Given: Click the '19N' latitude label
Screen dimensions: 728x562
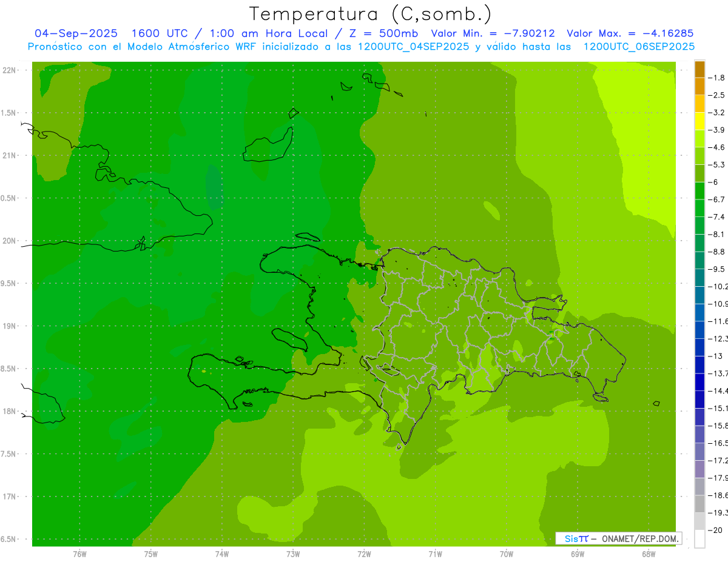Looking at the screenshot, I should [10, 326].
